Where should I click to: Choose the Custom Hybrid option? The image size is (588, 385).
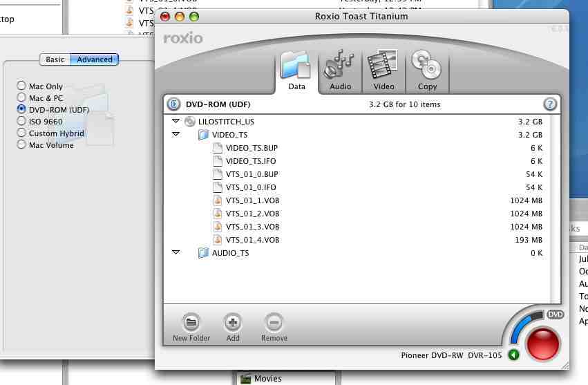tap(21, 133)
